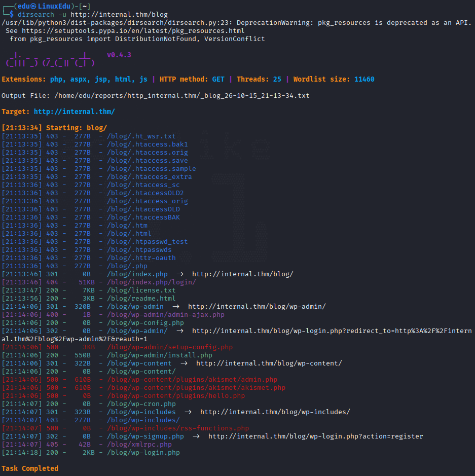Open the http://internal.thm/blog/wp-admin/ redirect link

coord(257,307)
